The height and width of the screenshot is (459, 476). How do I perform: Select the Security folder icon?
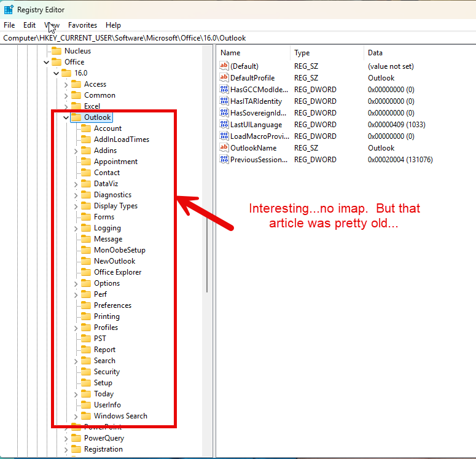tap(86, 372)
